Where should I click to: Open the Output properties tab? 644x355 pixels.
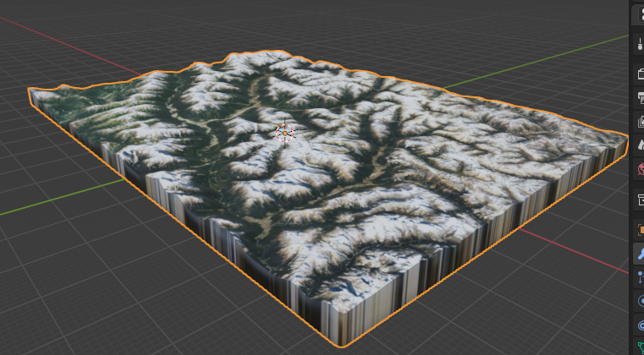[639, 98]
